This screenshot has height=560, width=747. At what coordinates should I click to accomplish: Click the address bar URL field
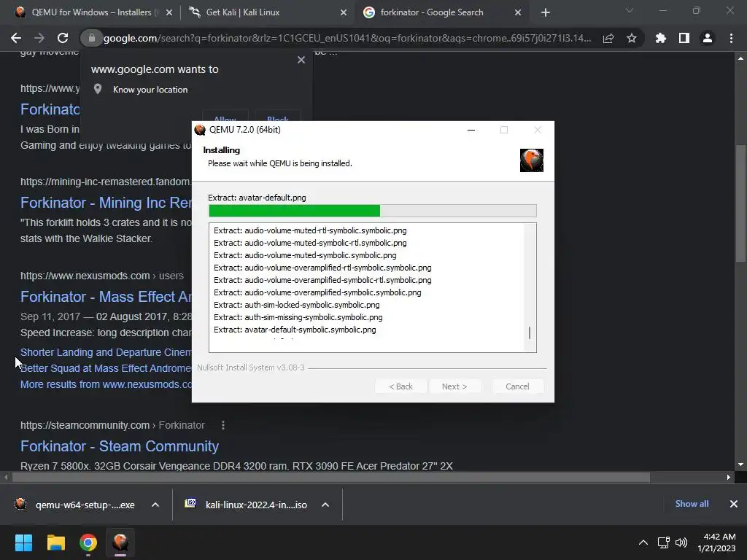(347, 38)
